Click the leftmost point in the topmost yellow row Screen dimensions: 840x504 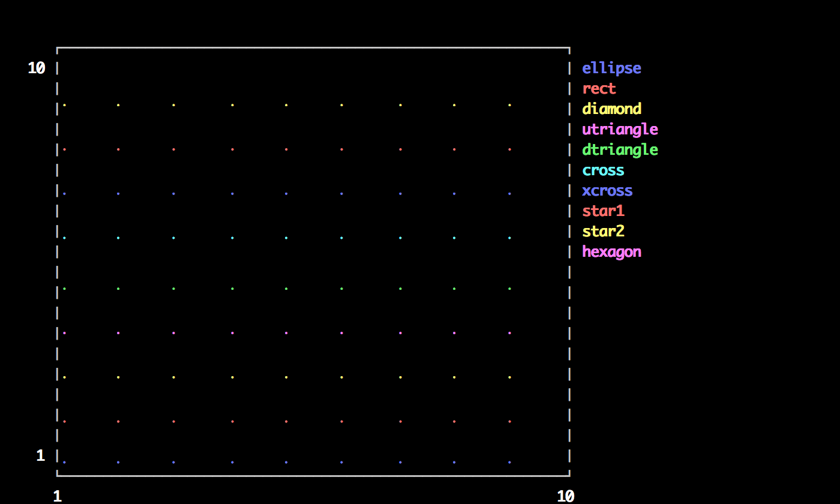pos(64,106)
